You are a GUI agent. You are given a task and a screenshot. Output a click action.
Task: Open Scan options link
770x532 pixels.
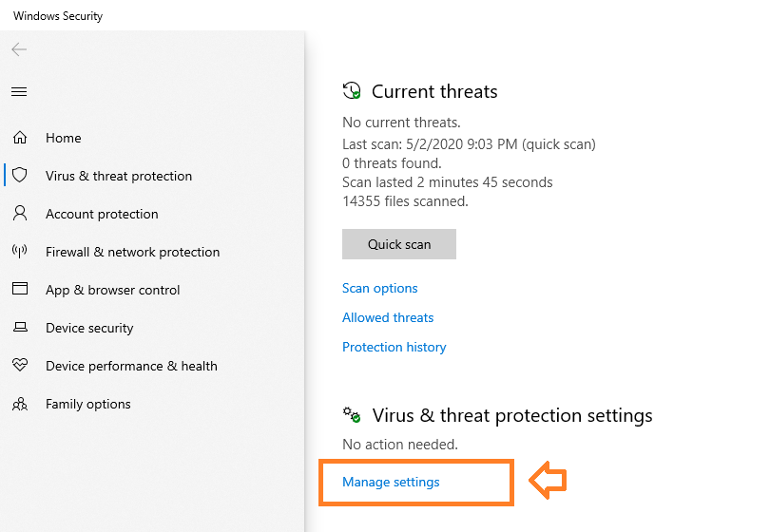(379, 288)
